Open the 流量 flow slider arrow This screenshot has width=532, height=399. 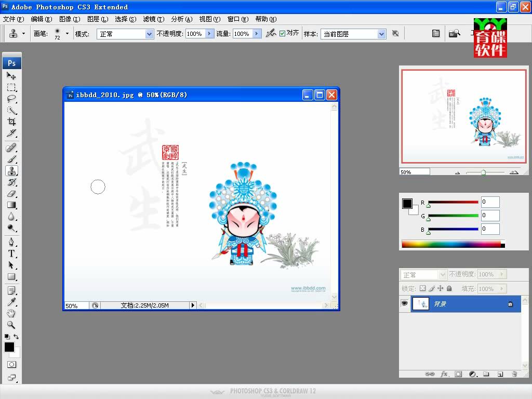click(x=257, y=34)
